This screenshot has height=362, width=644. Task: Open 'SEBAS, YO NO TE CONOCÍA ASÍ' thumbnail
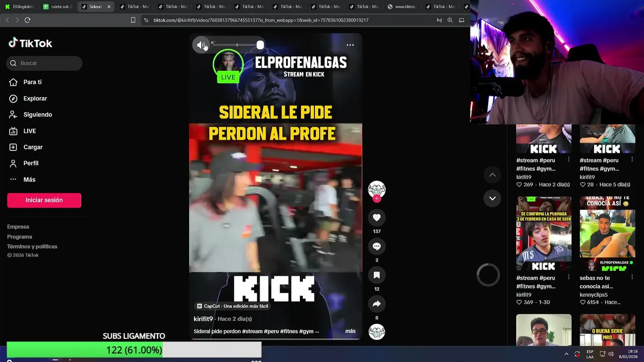[x=607, y=234]
